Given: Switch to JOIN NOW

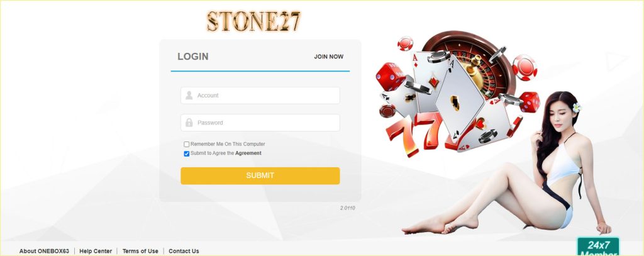Looking at the screenshot, I should [328, 57].
